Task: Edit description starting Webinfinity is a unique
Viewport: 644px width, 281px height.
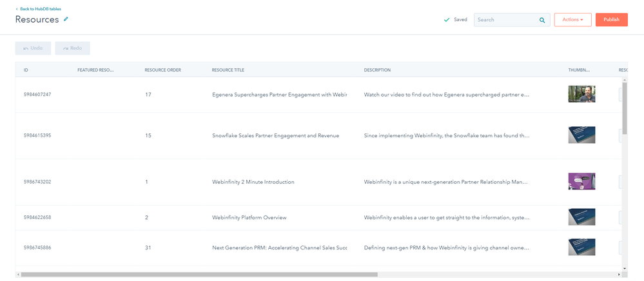Action: click(x=447, y=182)
